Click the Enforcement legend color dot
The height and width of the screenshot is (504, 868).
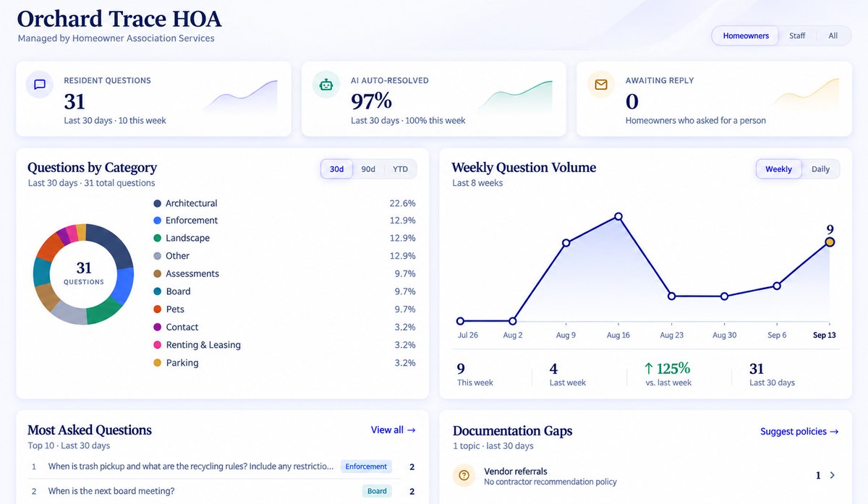(x=157, y=221)
